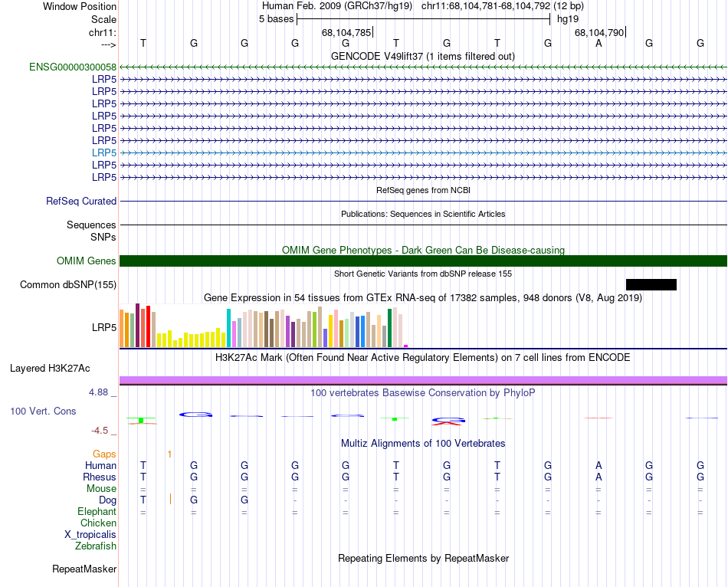The width and height of the screenshot is (728, 587).
Task: Click the RefSeq Curated blue track line
Action: pyautogui.click(x=423, y=202)
